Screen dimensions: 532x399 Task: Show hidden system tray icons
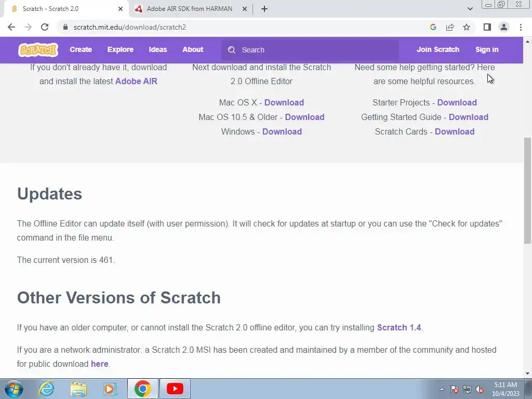click(x=442, y=389)
